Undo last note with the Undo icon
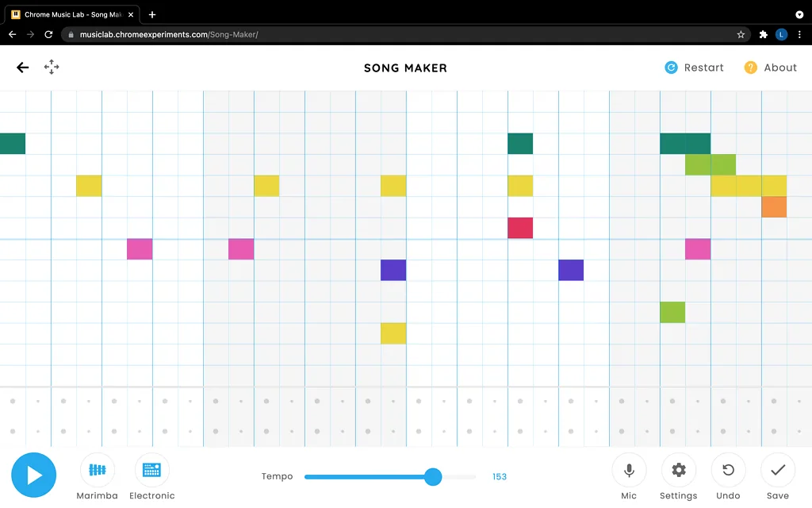The image size is (812, 508). click(x=728, y=470)
